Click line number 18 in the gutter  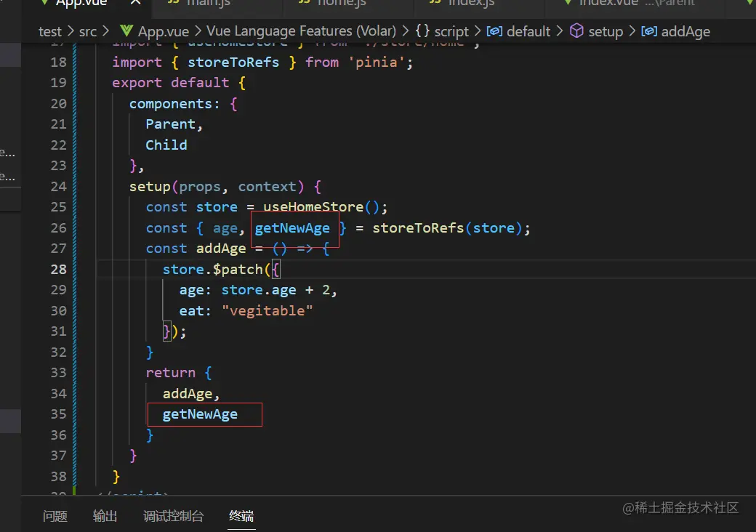pos(58,63)
